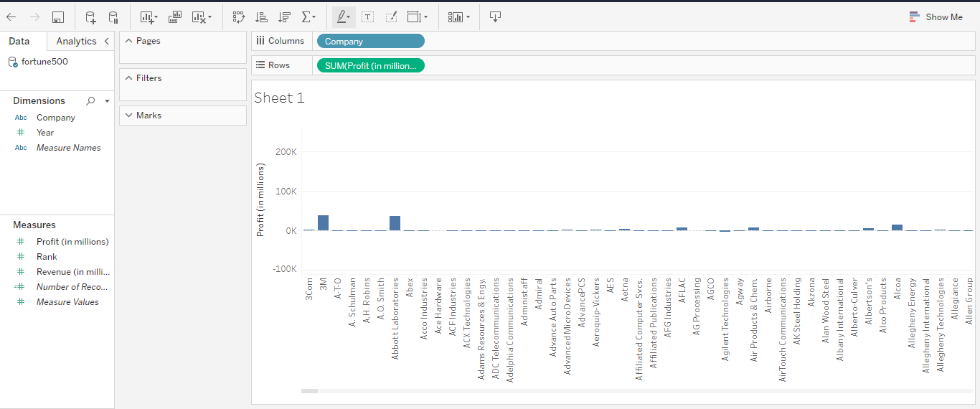
Task: Click the horizontal scrollbar thumb below chart
Action: click(x=309, y=391)
